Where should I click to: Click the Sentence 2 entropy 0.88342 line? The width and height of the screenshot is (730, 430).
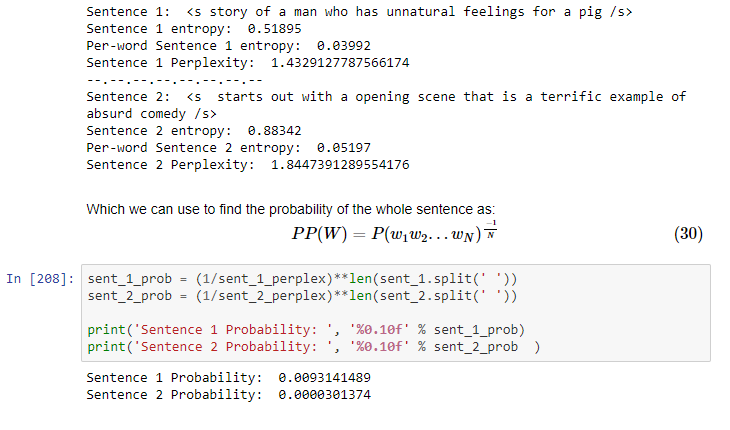point(194,131)
